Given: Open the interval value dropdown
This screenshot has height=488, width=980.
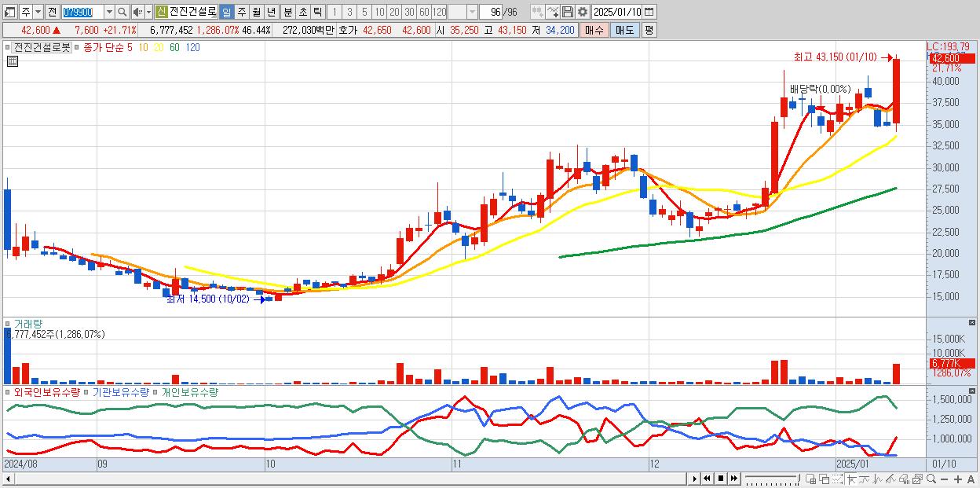Looking at the screenshot, I should coord(472,12).
